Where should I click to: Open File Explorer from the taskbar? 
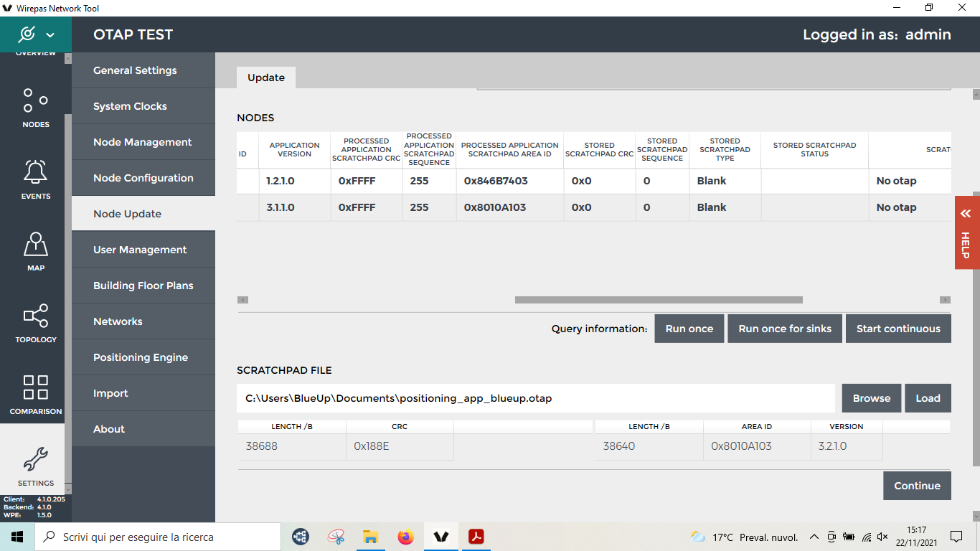coord(370,537)
